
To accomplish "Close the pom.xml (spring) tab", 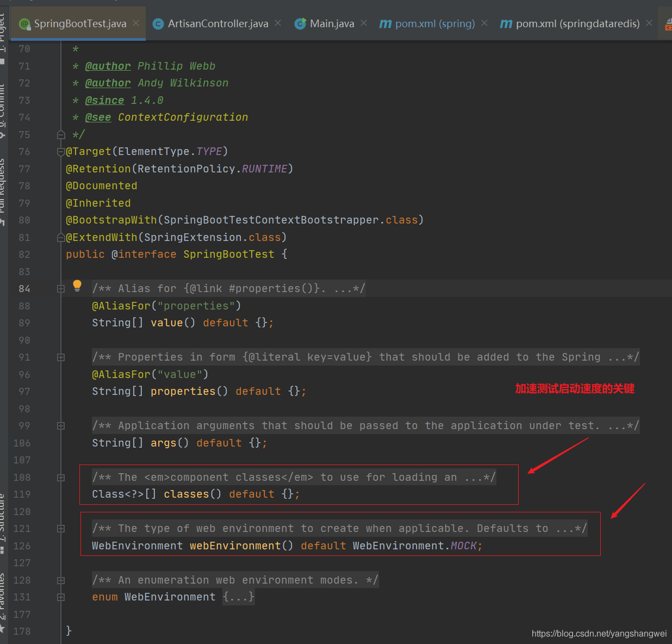I will coord(484,23).
